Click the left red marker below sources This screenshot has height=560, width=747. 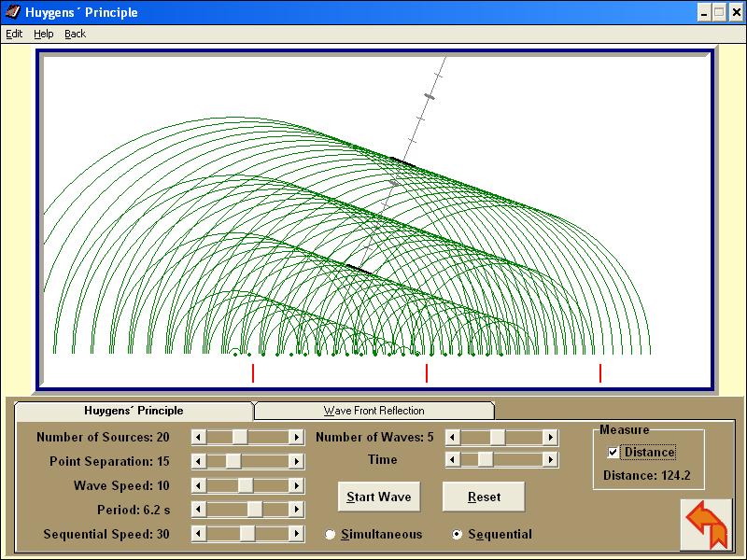point(253,373)
